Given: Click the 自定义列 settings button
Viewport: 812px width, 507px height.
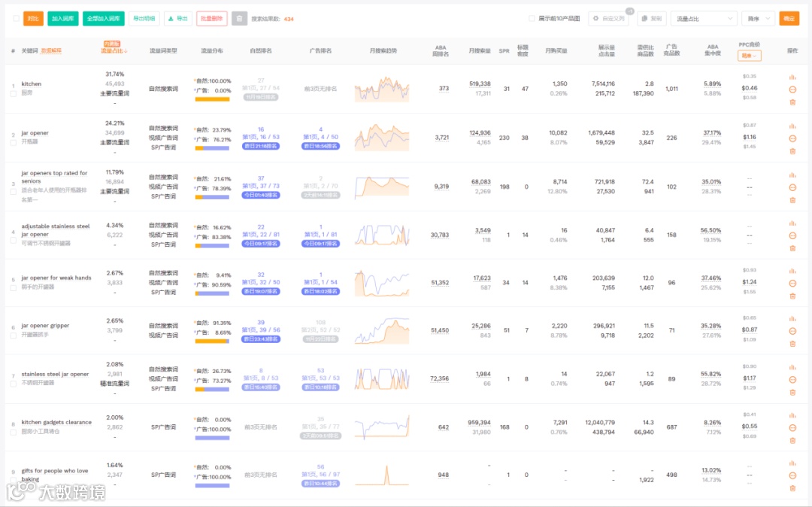Looking at the screenshot, I should 608,19.
